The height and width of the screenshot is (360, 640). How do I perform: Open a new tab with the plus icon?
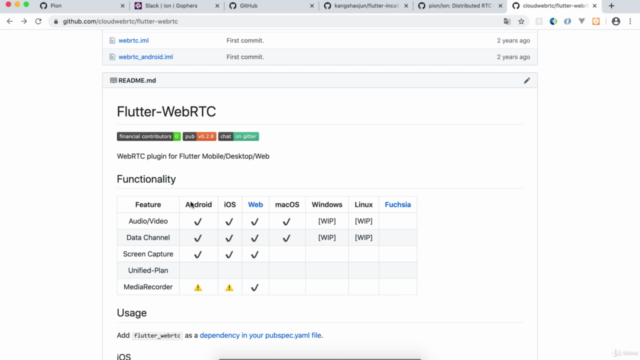611,6
